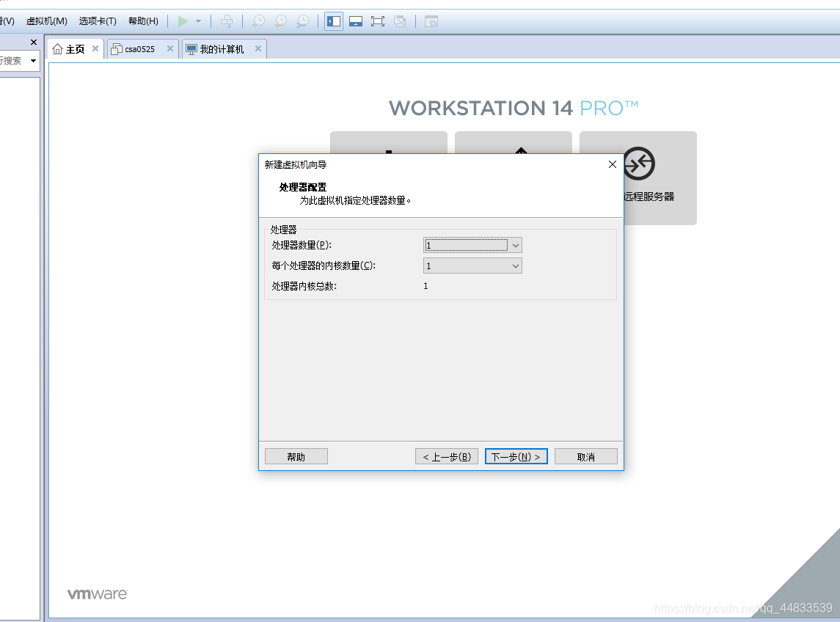
Task: Switch to Unity mode icon
Action: pos(400,21)
